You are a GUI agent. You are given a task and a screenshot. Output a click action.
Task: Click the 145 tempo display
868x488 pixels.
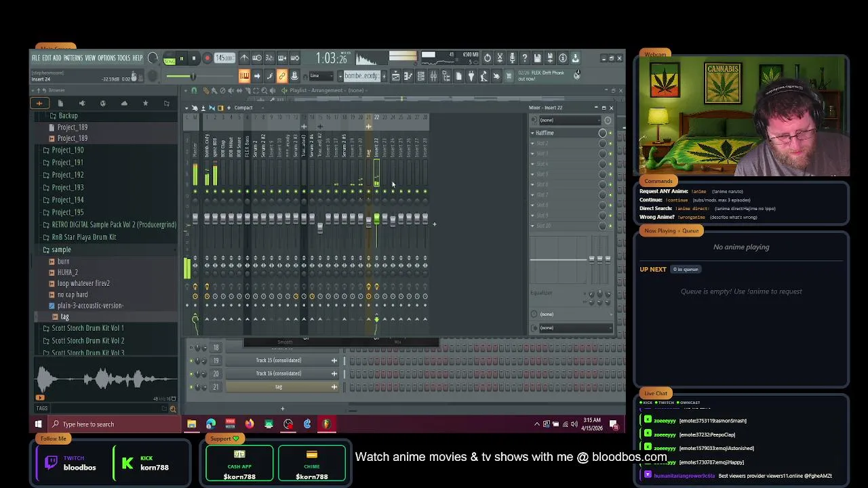224,58
